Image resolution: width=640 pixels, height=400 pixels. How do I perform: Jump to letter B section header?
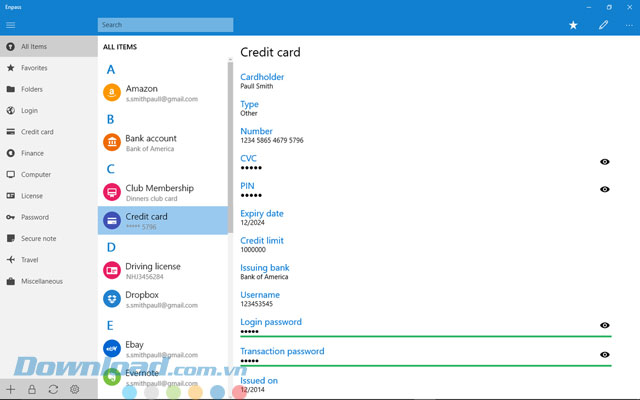[x=111, y=119]
